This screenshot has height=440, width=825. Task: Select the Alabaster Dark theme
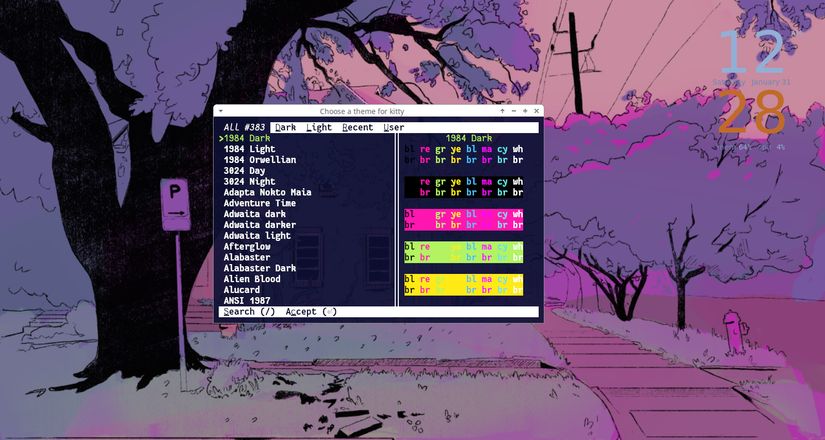tap(259, 268)
